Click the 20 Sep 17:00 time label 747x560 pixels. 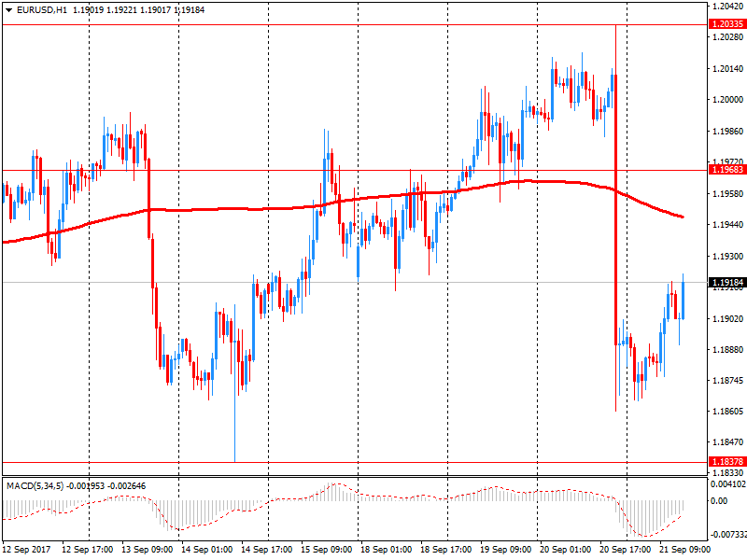pyautogui.click(x=625, y=550)
